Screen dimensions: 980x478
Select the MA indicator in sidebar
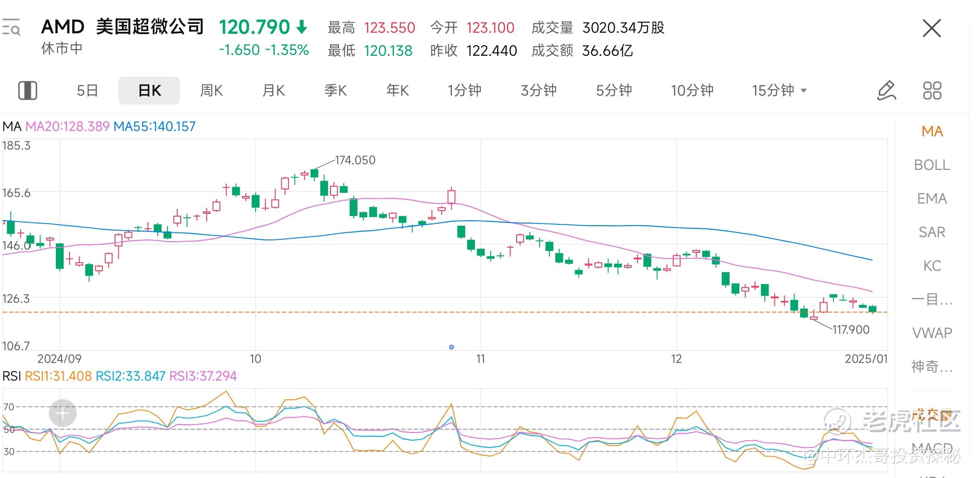932,131
